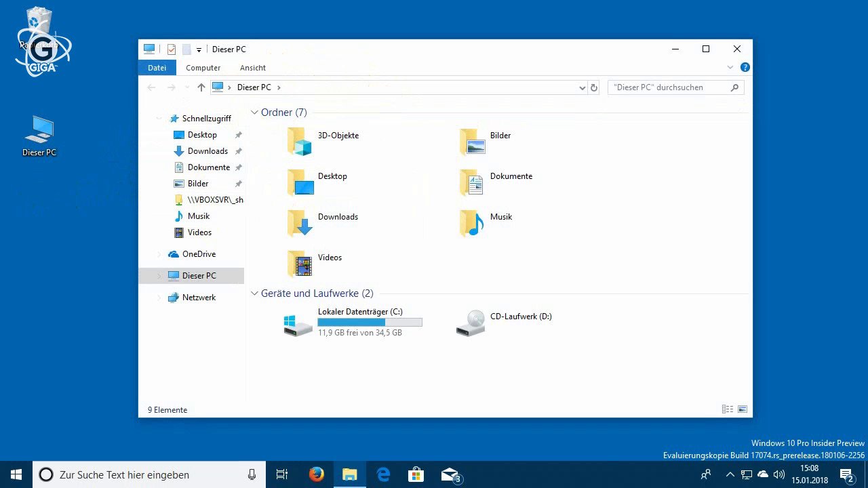This screenshot has height=488, width=868.
Task: Select the Lokaler Datenträger (C:) drive icon
Action: (x=298, y=325)
